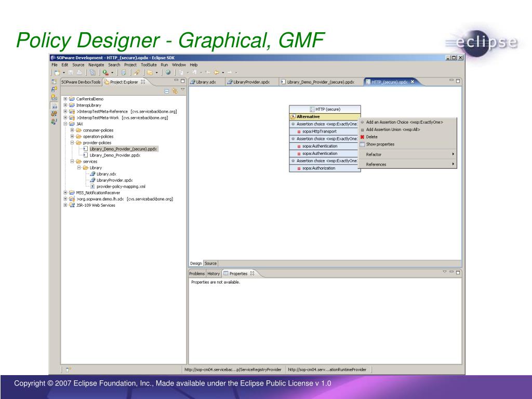Open the folder toolbar dropdown arrow
The height and width of the screenshot is (399, 532).
(156, 73)
